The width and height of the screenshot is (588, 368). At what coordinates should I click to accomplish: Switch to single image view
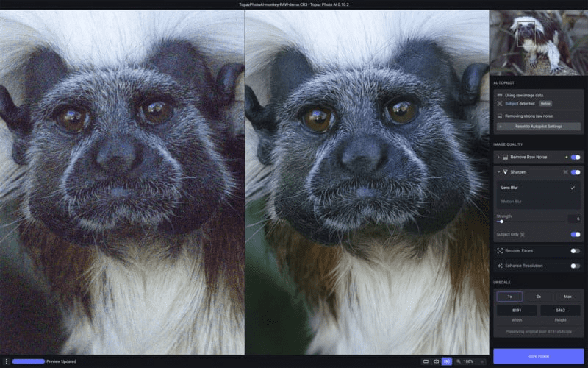[426, 361]
